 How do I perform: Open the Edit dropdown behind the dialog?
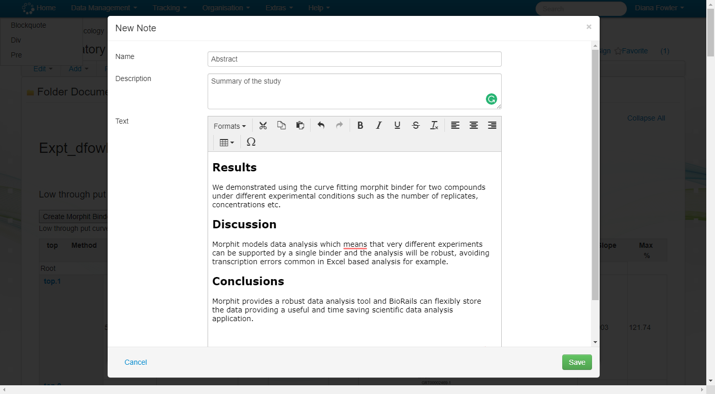[43, 69]
